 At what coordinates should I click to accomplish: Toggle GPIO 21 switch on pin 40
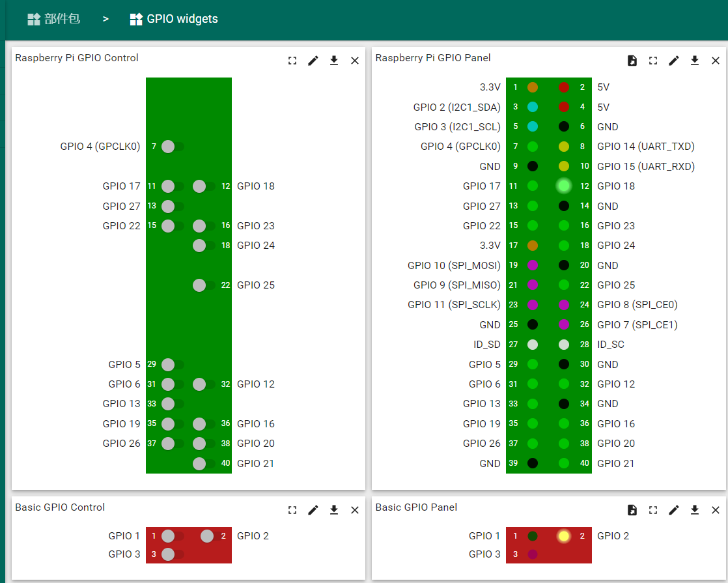click(x=204, y=463)
